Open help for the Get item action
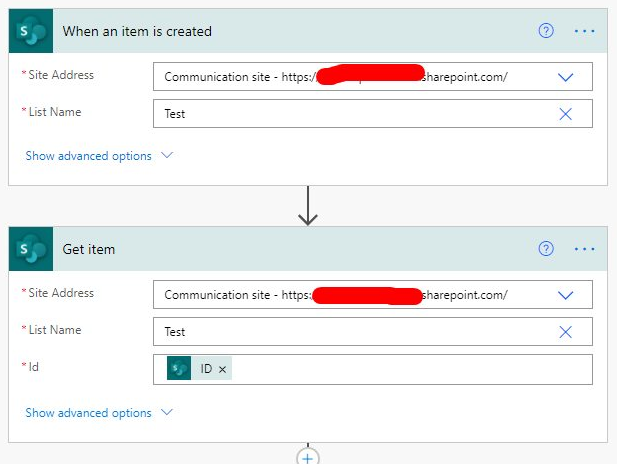Image resolution: width=619 pixels, height=464 pixels. pos(546,249)
